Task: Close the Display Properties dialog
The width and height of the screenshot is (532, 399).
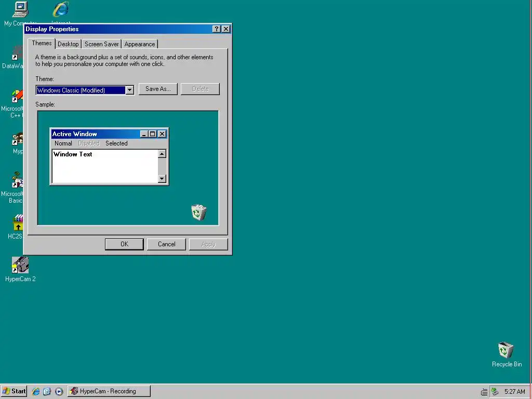Action: coord(226,29)
